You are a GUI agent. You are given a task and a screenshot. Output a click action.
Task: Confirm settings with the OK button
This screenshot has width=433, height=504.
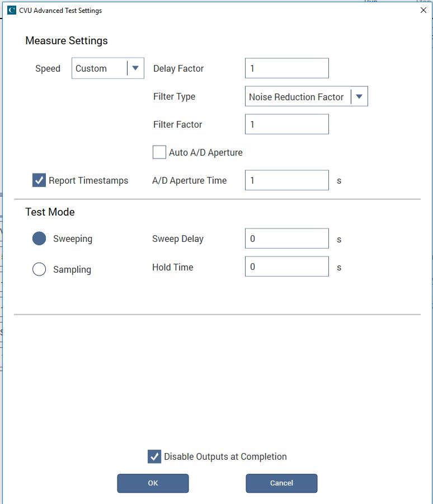(153, 483)
